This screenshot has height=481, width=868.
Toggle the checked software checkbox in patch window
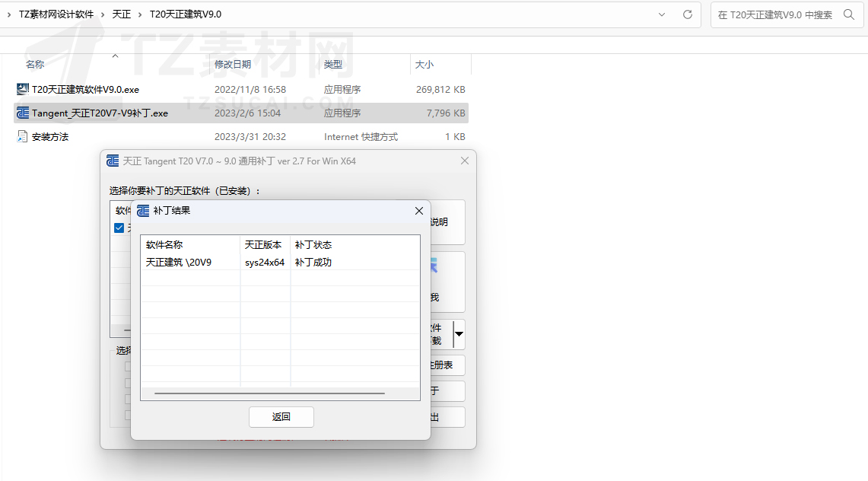pos(119,228)
